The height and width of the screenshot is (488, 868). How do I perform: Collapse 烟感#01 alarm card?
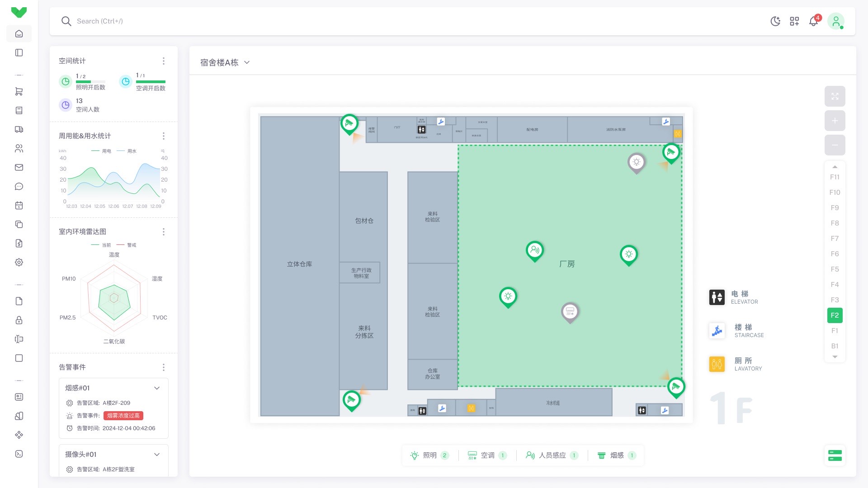(157, 388)
